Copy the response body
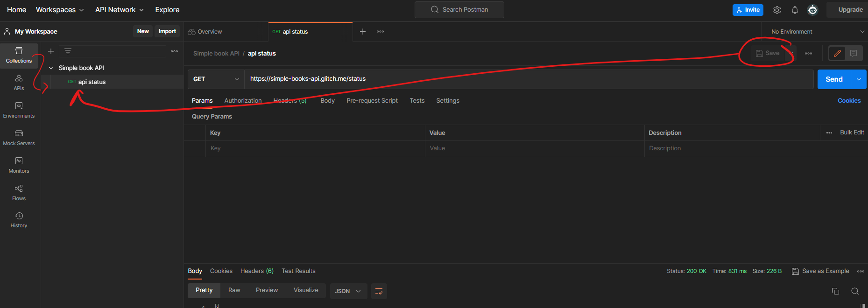Screen dimensions: 868x308 pos(835,291)
